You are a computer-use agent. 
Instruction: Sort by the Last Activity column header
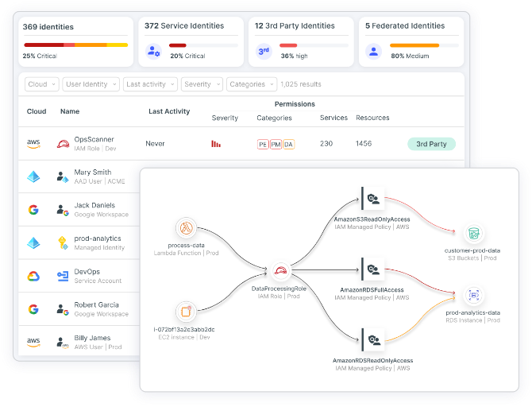pos(169,111)
